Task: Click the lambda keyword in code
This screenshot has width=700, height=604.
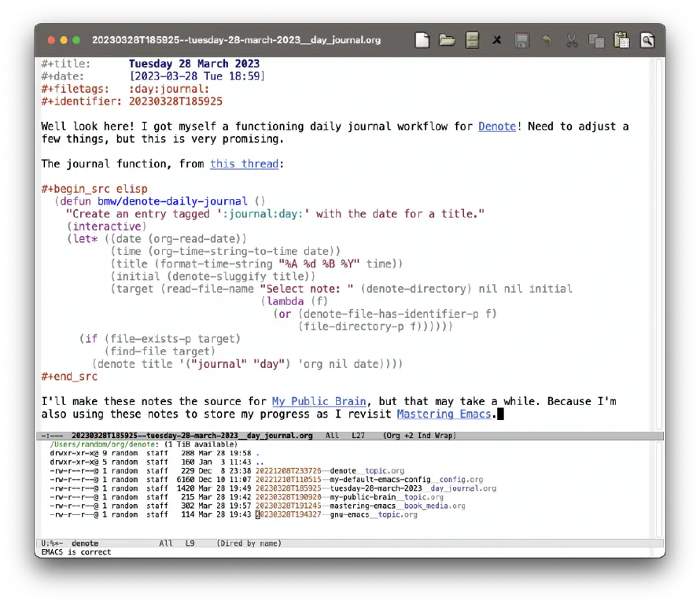Action: tap(285, 301)
